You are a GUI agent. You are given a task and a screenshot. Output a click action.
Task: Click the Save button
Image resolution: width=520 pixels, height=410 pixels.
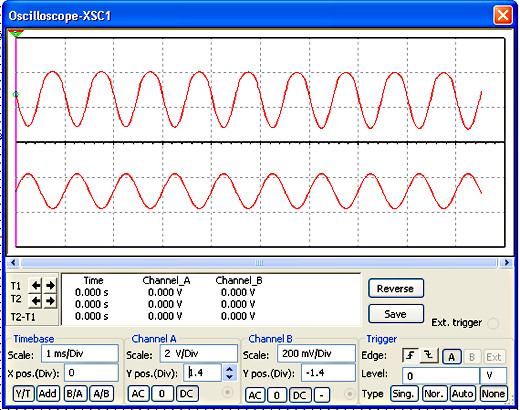point(396,314)
